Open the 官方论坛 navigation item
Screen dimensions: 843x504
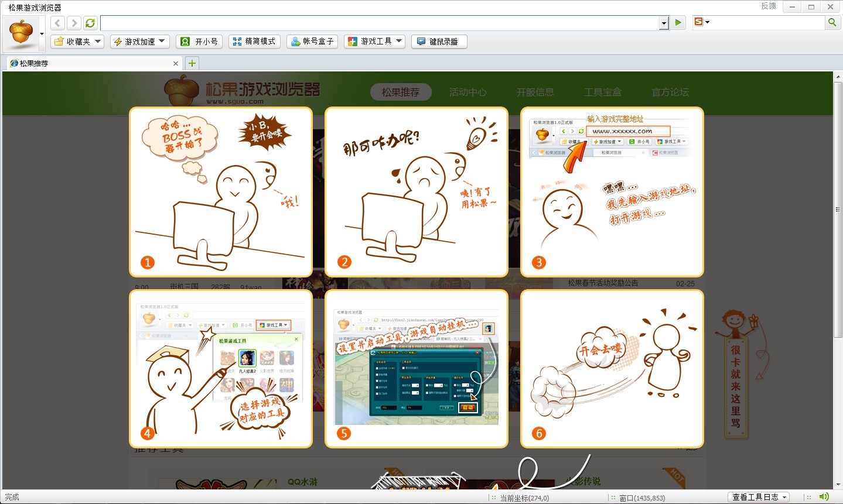[x=670, y=92]
